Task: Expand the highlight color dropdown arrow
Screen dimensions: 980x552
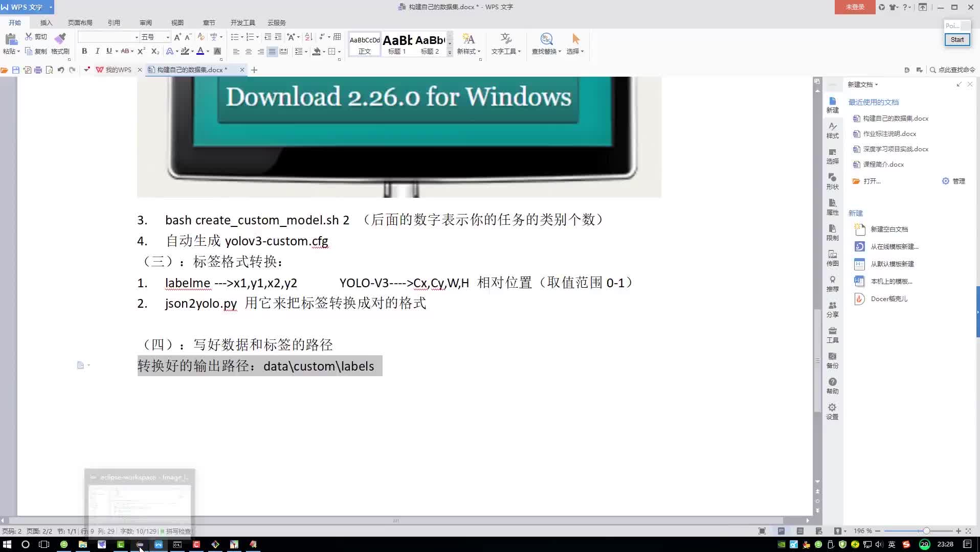Action: 192,52
